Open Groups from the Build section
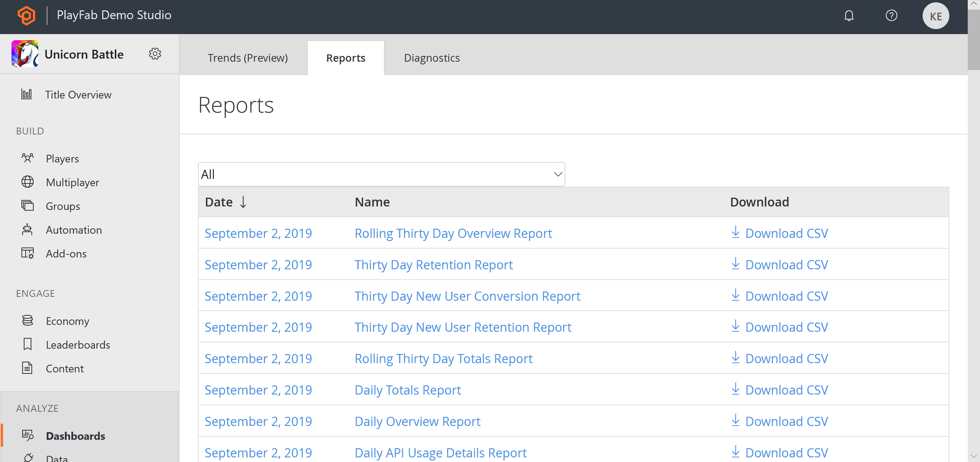Screen dimensions: 980x462 pyautogui.click(x=63, y=206)
